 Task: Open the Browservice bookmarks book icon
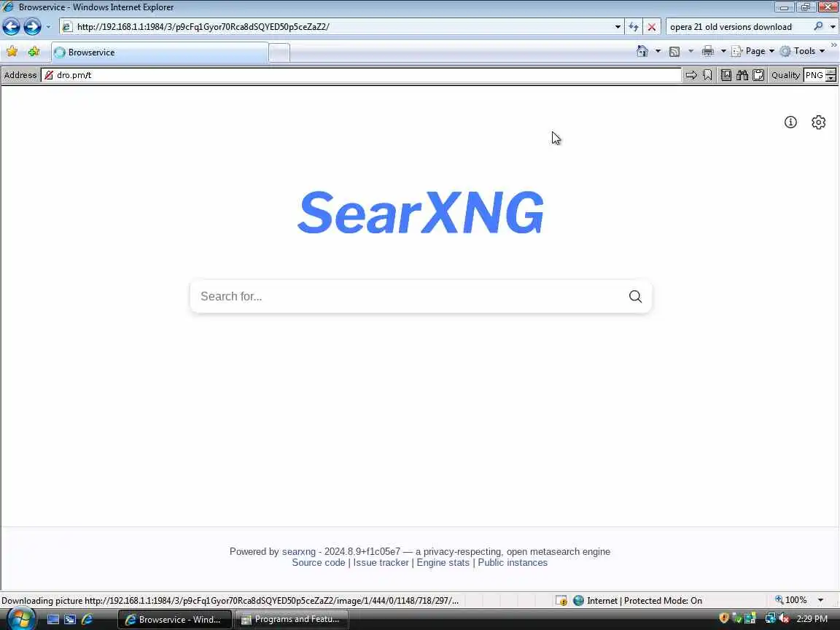coord(726,75)
